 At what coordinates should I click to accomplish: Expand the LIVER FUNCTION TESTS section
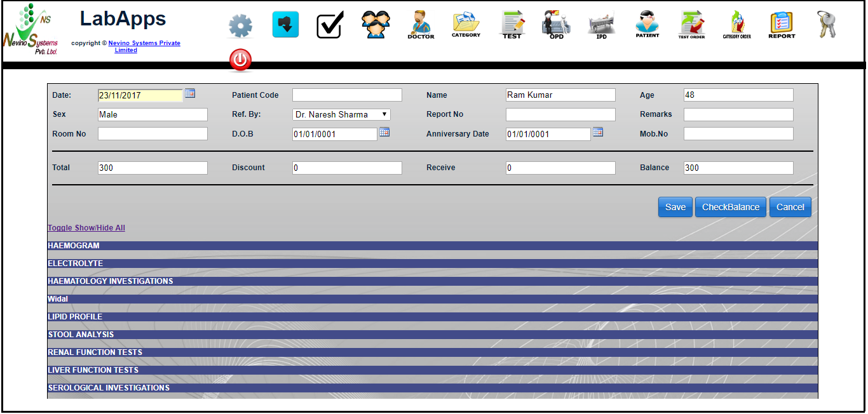93,370
